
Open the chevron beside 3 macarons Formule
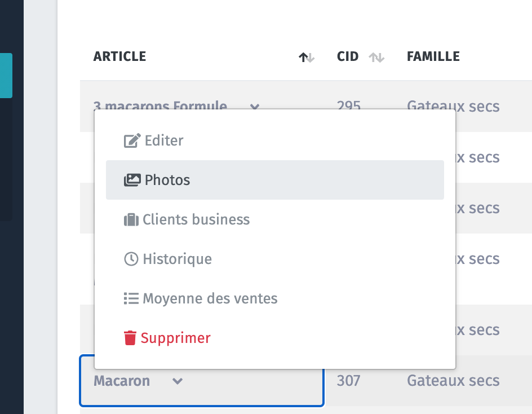tap(255, 106)
